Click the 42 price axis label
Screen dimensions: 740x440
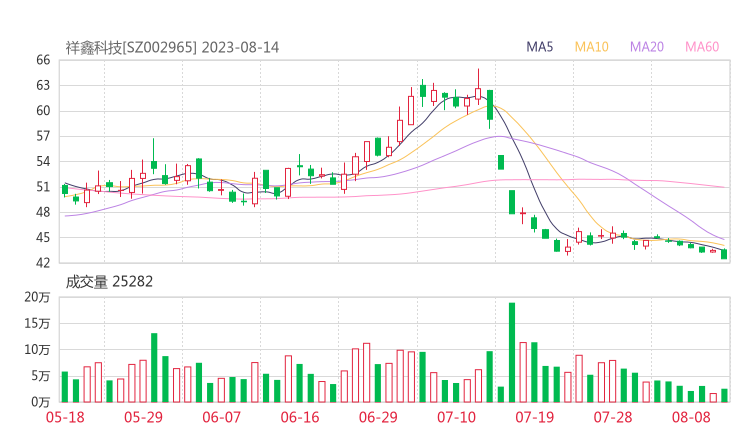pyautogui.click(x=43, y=263)
